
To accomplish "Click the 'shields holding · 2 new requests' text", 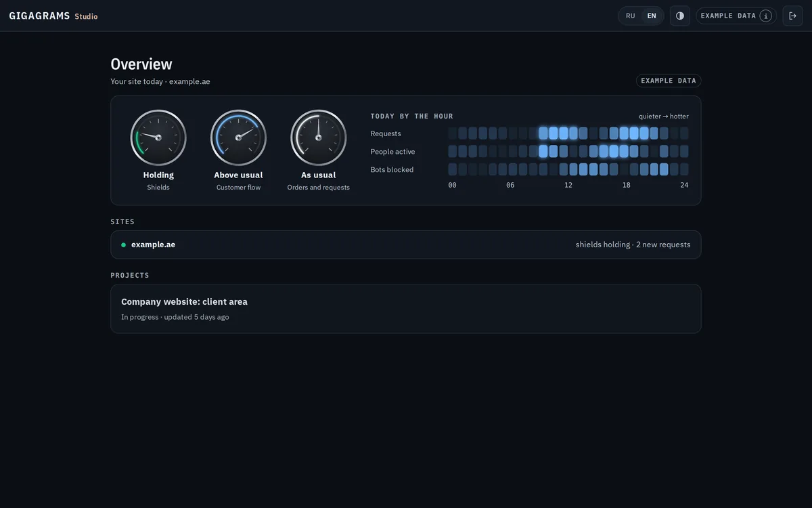I will tap(633, 245).
